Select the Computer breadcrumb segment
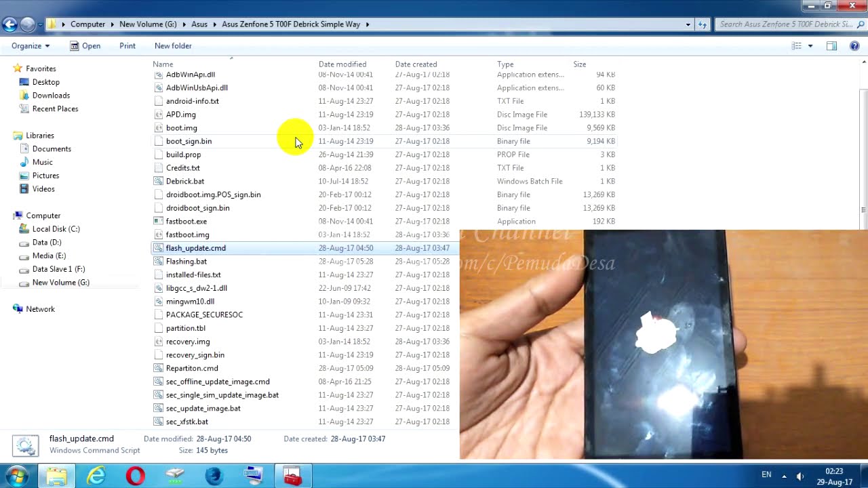 [88, 24]
